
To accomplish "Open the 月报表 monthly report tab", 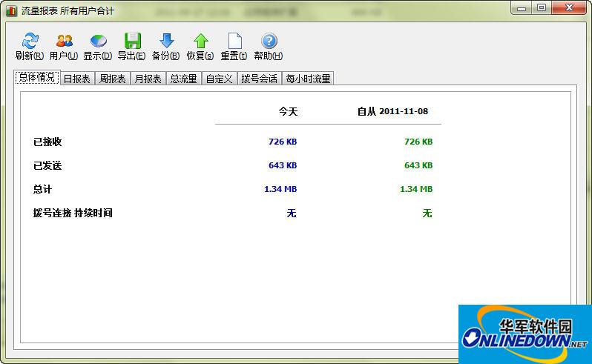I will pyautogui.click(x=148, y=79).
